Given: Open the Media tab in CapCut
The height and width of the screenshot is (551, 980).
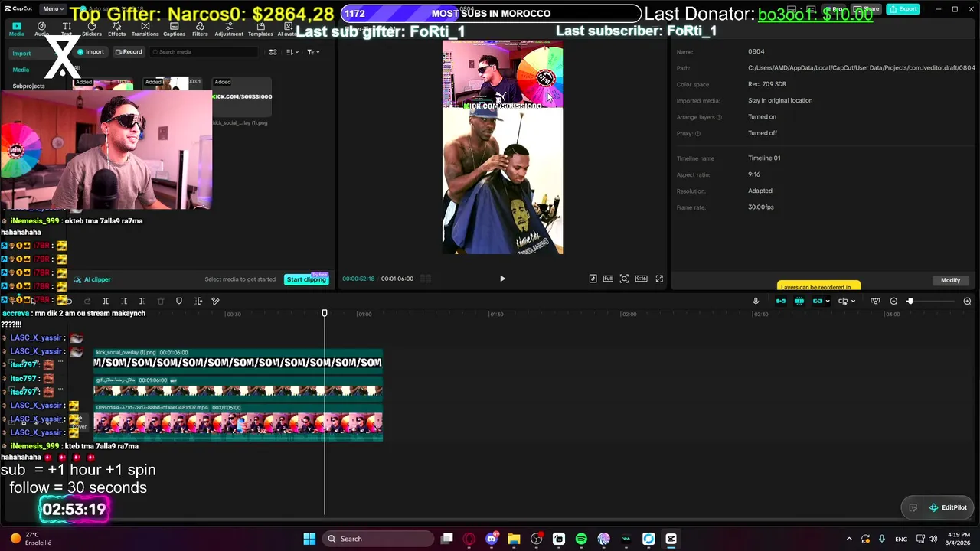Looking at the screenshot, I should [16, 29].
